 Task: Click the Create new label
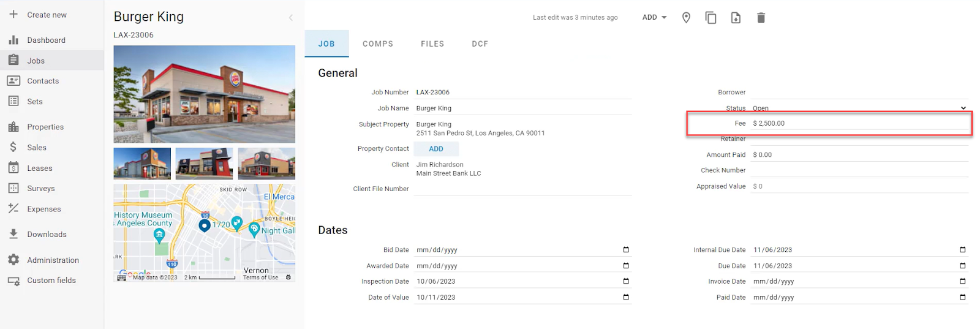coord(47,15)
